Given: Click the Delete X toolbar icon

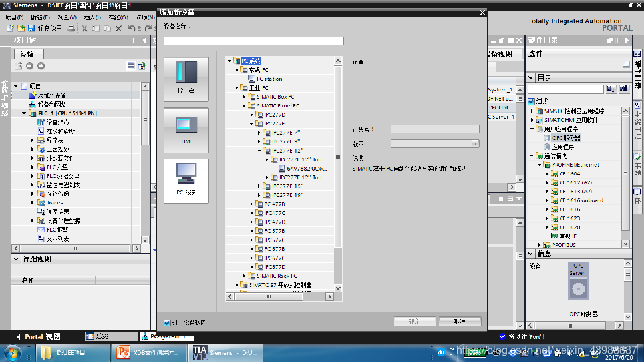Looking at the screenshot, I should pos(118,28).
